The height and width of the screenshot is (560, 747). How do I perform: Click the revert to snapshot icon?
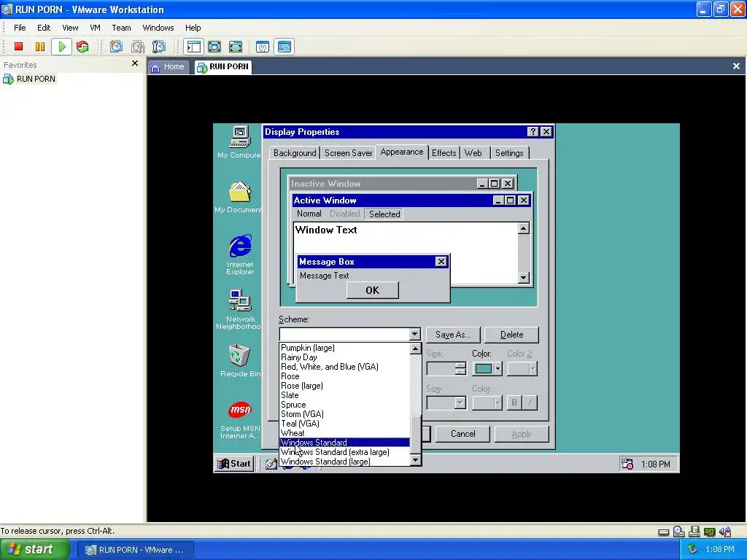(x=138, y=47)
